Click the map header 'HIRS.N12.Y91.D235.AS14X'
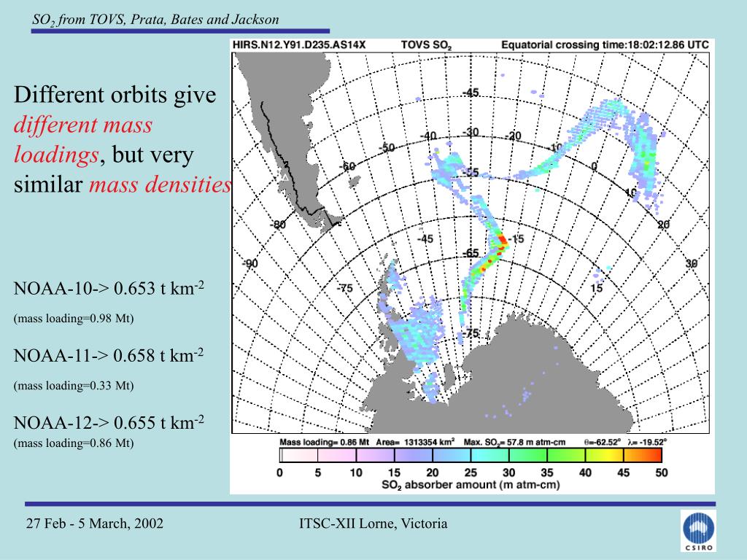This screenshot has width=747, height=560. [298, 44]
